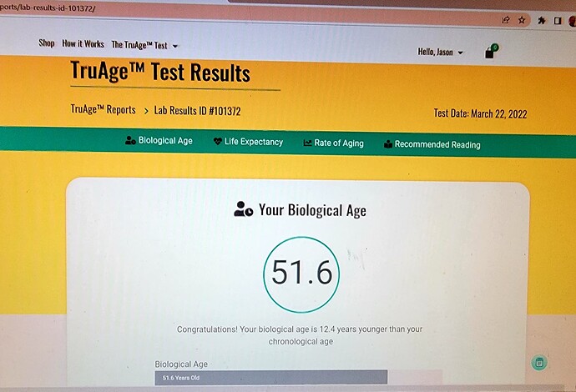Open How it Works page

click(83, 43)
